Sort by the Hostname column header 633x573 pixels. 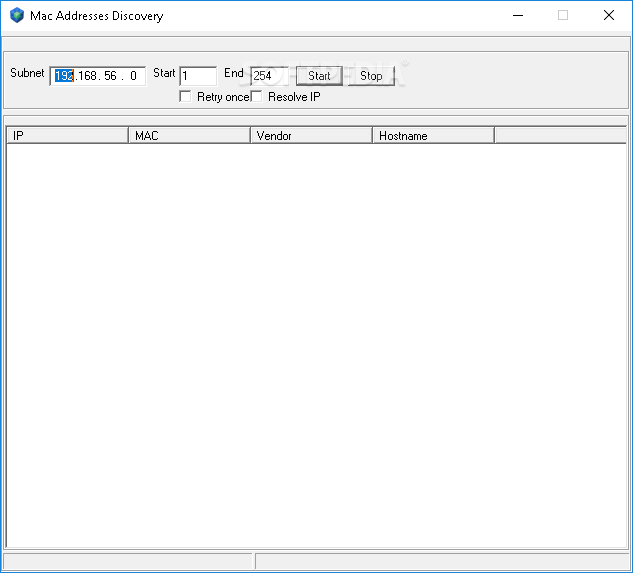pyautogui.click(x=434, y=135)
